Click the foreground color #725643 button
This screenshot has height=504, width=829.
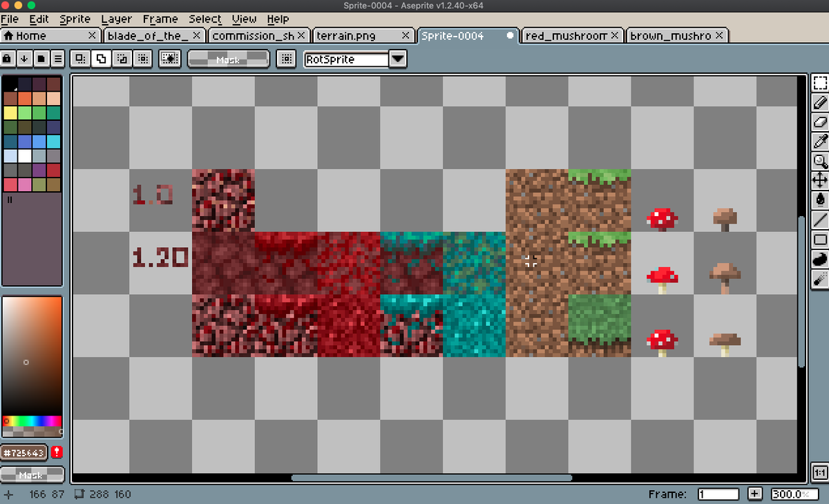pos(23,453)
